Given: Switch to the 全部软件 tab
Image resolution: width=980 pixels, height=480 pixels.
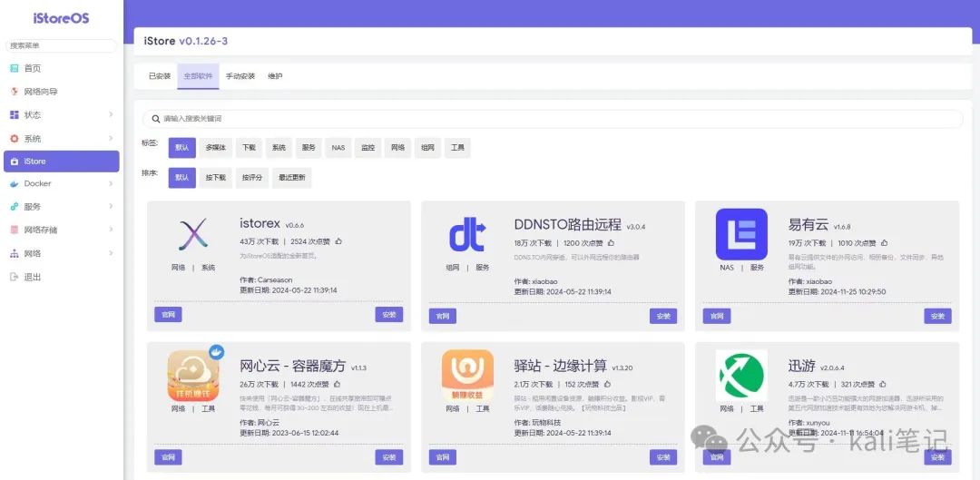Looking at the screenshot, I should [198, 76].
